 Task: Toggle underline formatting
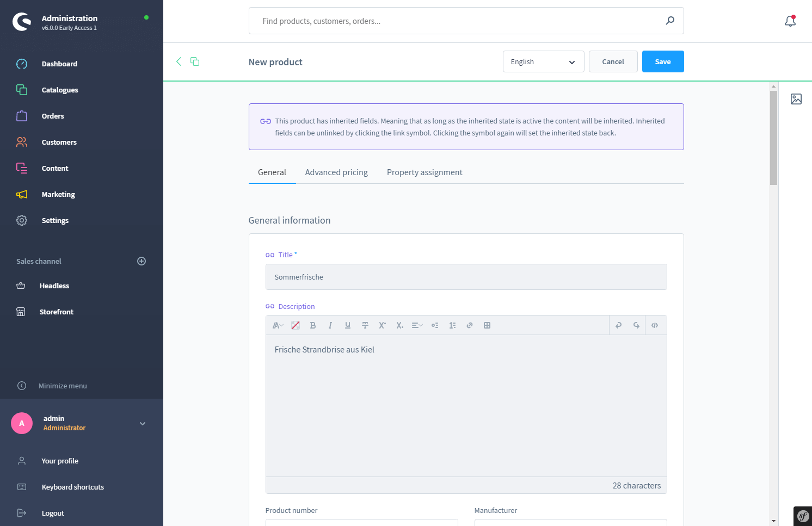pos(348,325)
